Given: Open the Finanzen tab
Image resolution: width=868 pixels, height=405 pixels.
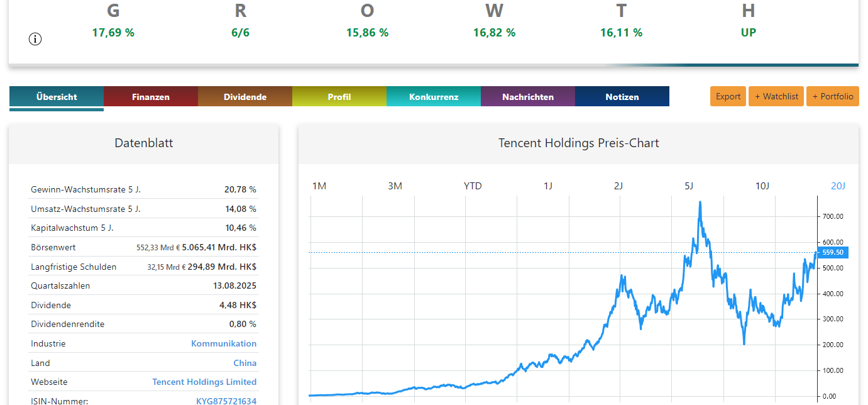Looking at the screenshot, I should (x=151, y=97).
